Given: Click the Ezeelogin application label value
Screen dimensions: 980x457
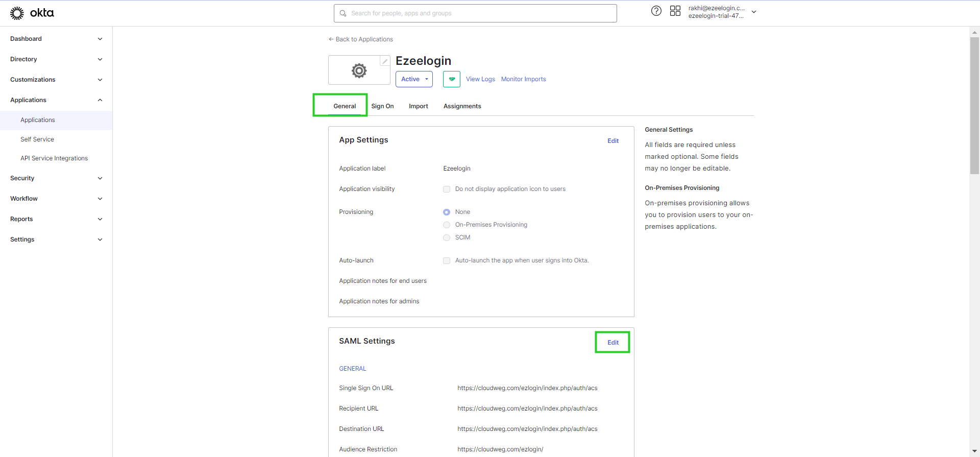Looking at the screenshot, I should point(457,169).
